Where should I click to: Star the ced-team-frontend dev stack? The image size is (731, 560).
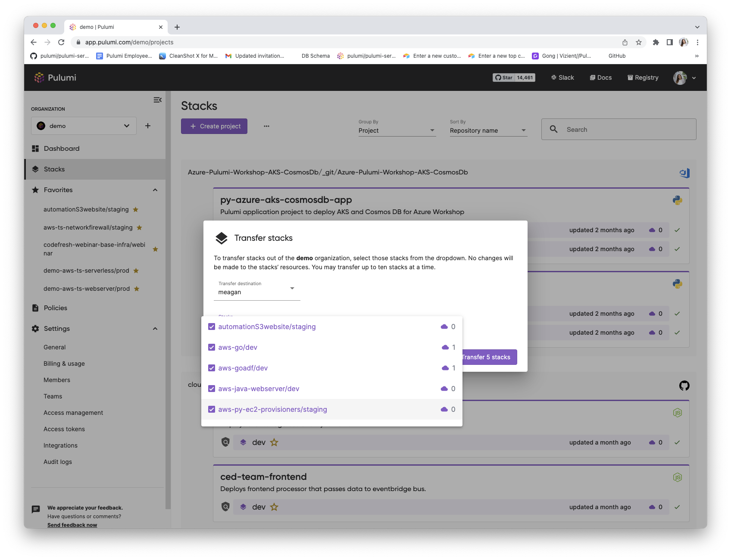274,507
